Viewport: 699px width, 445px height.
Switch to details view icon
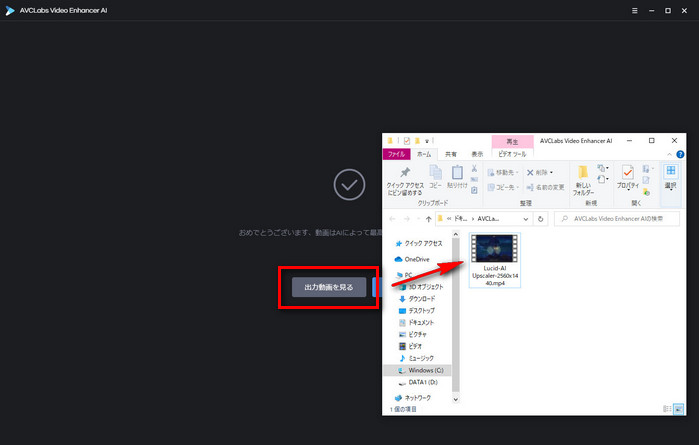click(667, 409)
